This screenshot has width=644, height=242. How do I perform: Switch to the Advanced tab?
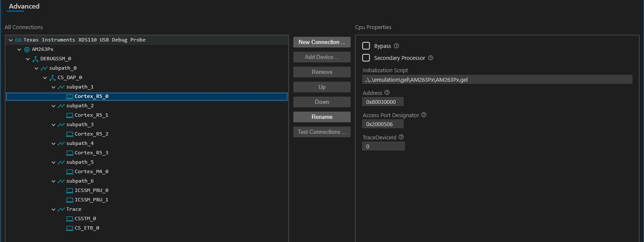point(24,6)
